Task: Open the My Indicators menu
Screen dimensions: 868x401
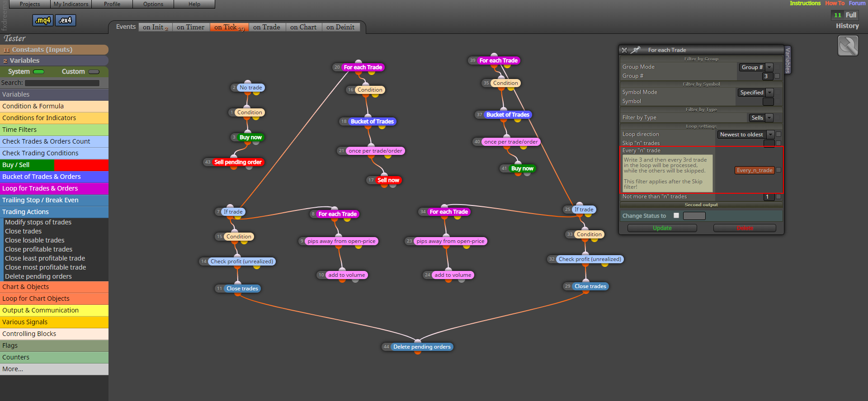Action: click(71, 4)
